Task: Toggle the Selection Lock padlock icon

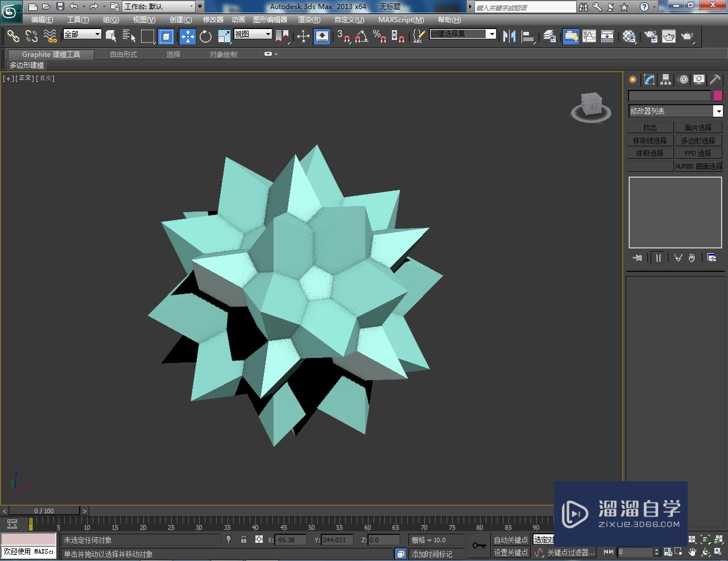Action: click(243, 539)
